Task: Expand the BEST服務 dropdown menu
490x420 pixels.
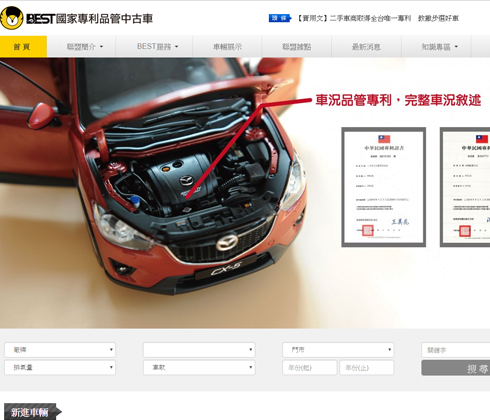Action: click(x=157, y=46)
